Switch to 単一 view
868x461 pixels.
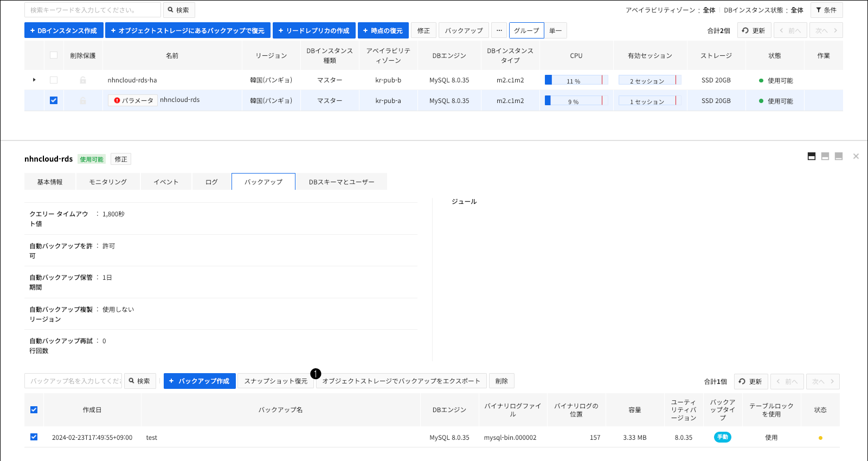[x=556, y=30]
